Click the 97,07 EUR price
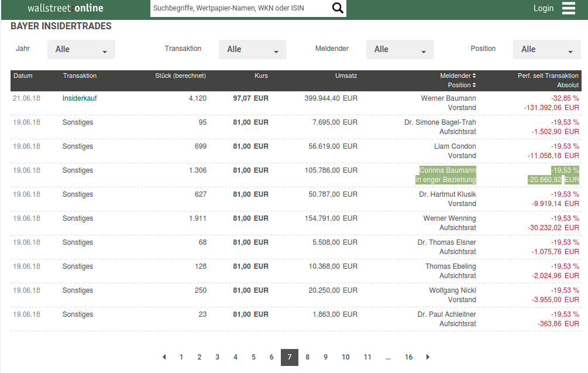Viewport: 588px width, 373px height. (250, 98)
